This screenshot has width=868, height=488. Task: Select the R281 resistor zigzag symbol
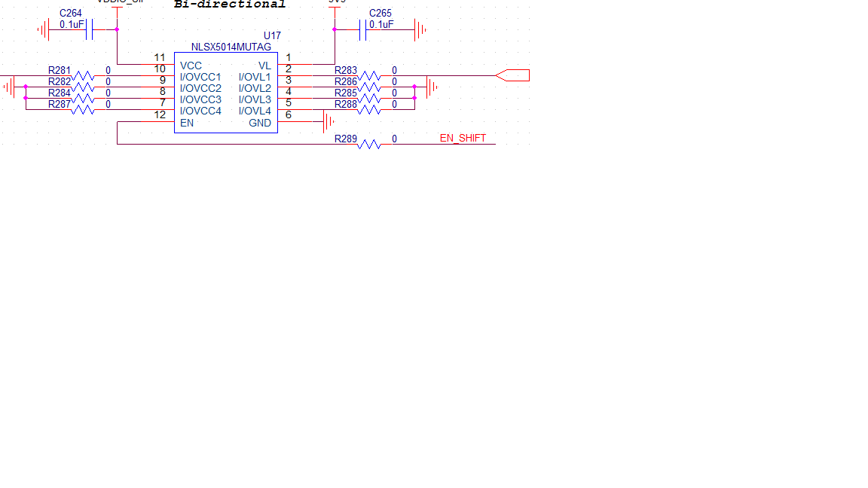point(82,76)
